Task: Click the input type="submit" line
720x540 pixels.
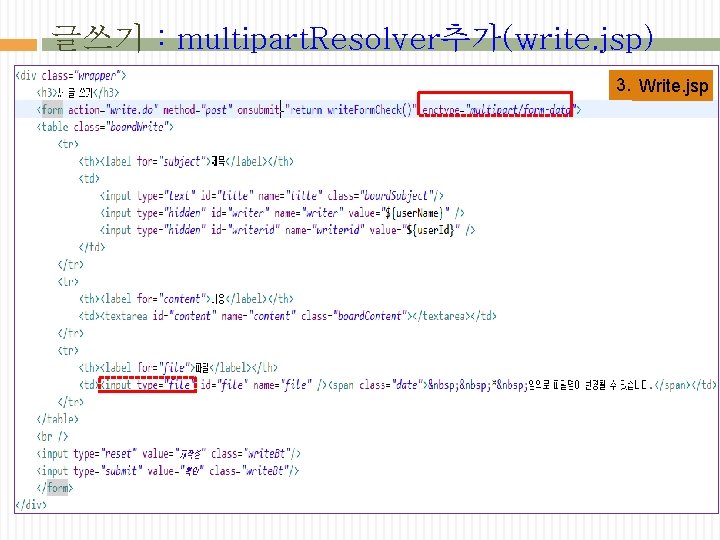Action: point(168,471)
